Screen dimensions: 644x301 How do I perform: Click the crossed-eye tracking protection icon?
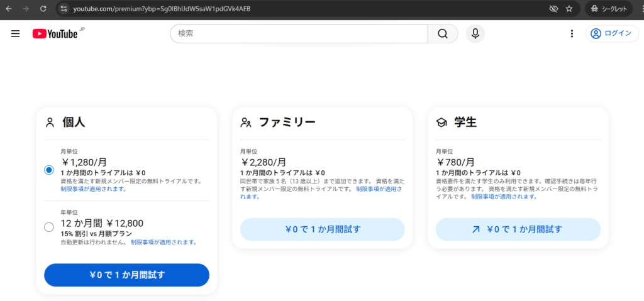(553, 9)
